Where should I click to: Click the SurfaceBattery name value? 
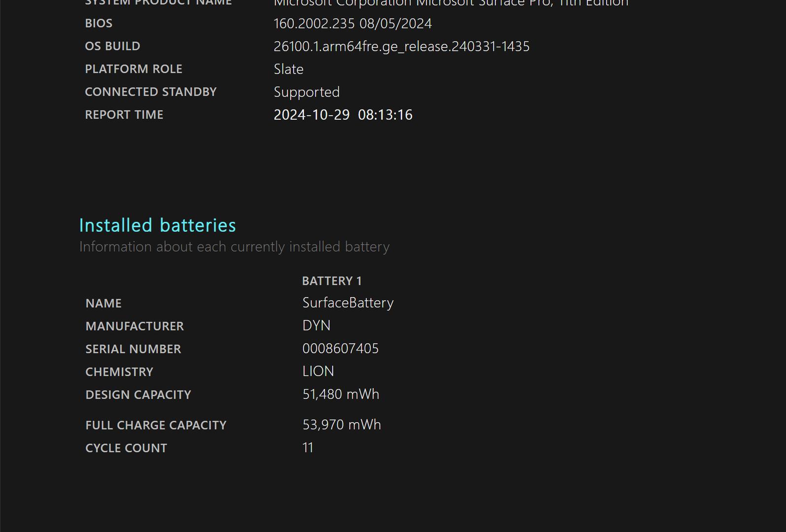(348, 303)
